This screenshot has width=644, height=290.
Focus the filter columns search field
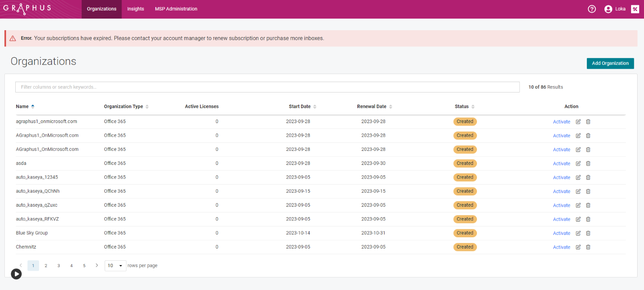point(267,87)
